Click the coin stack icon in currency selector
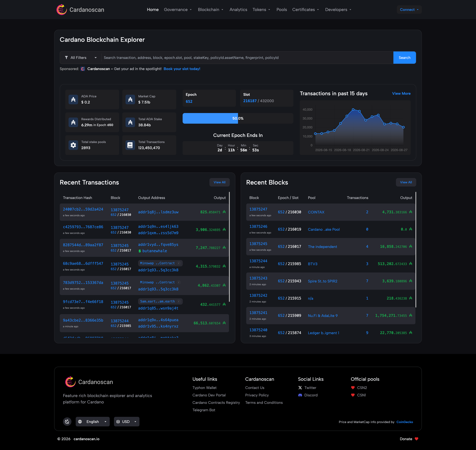The width and height of the screenshot is (476, 450). coord(118,422)
